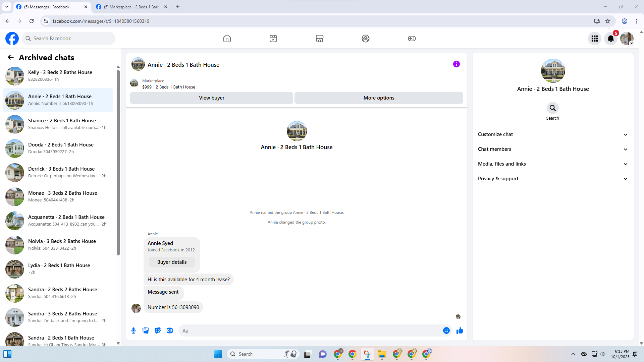Open the tab search dropdown arrow
Screen dimensions: 644x362
coord(7,7)
